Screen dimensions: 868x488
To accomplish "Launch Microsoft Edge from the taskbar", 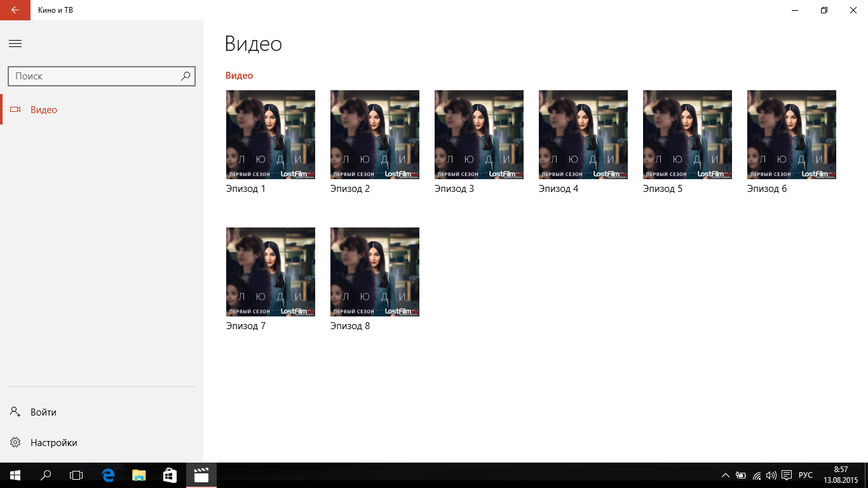I will click(x=108, y=475).
